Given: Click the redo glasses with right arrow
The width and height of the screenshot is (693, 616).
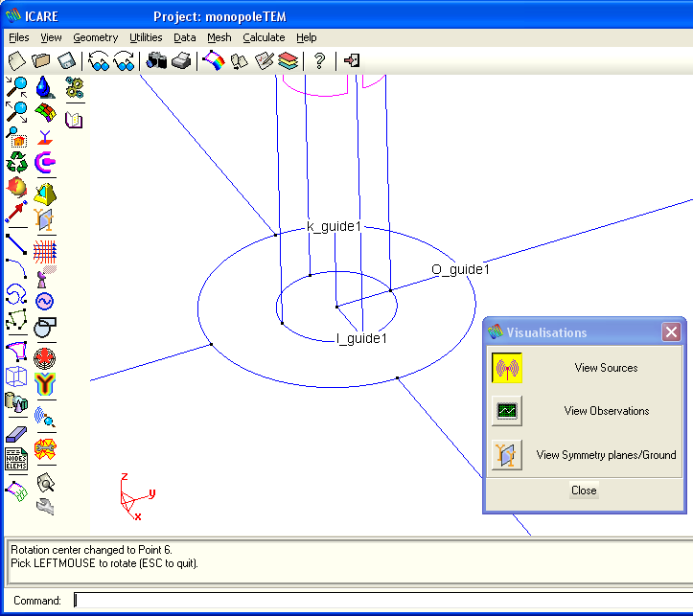Looking at the screenshot, I should click(x=124, y=61).
